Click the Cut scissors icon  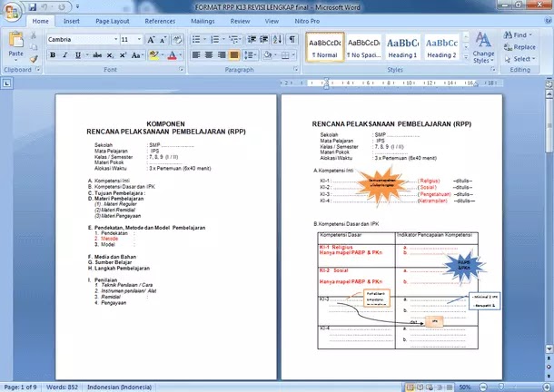point(34,35)
